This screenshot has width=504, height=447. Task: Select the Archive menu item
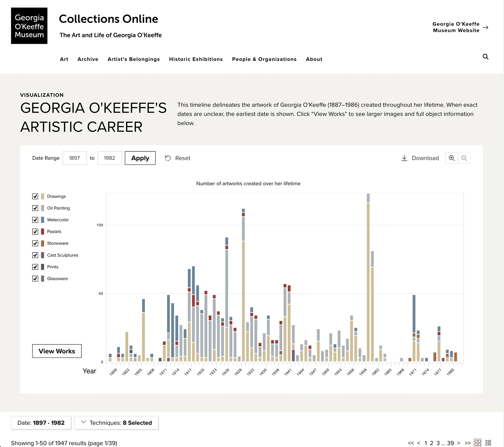tap(88, 59)
